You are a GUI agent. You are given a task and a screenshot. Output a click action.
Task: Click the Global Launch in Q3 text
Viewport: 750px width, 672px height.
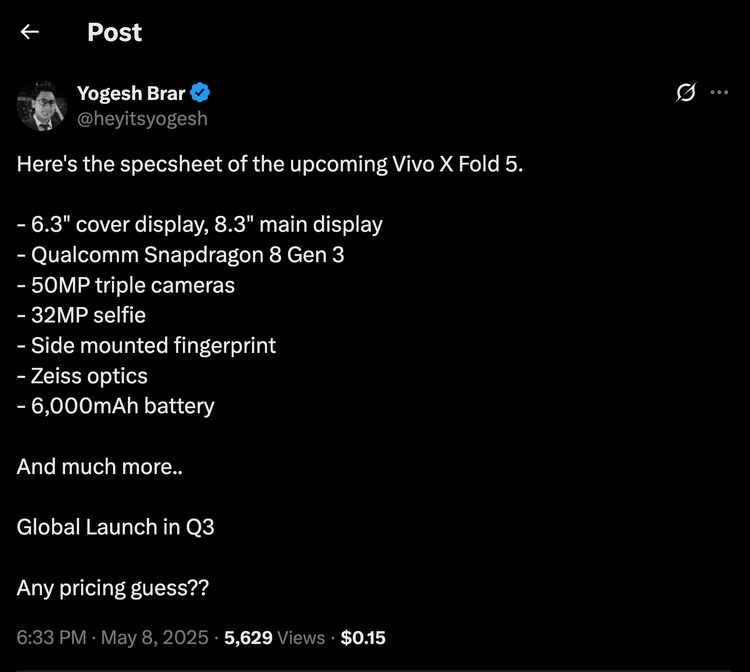(115, 527)
